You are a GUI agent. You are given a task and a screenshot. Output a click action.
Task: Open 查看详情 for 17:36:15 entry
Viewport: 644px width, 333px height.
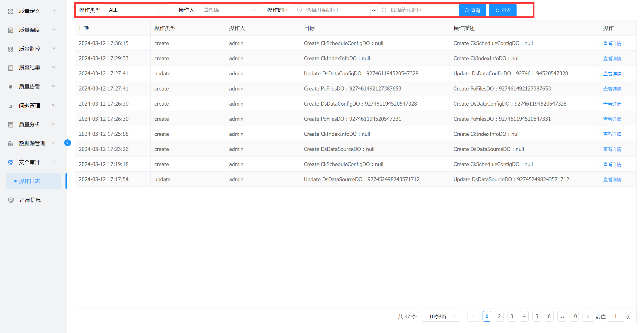click(x=612, y=43)
